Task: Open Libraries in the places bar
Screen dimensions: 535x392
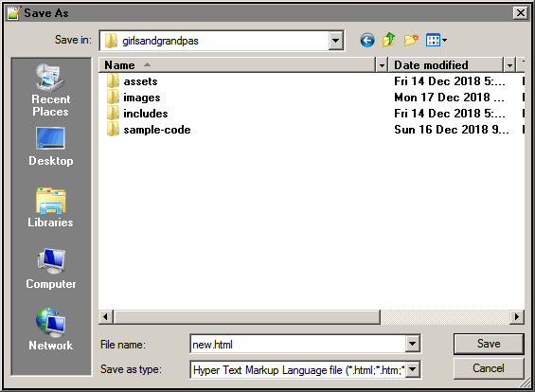Action: click(x=50, y=207)
